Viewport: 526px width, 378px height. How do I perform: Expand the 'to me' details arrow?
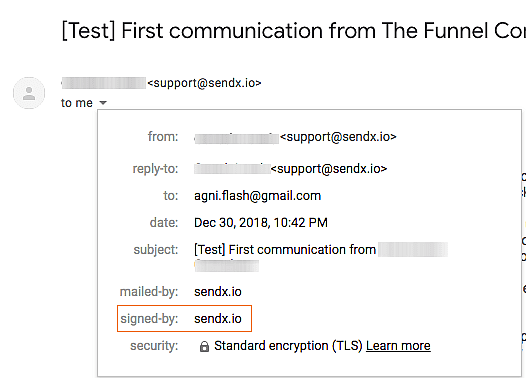pos(103,103)
